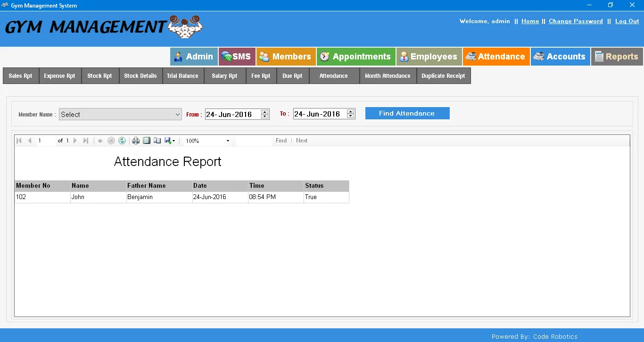Click the Gym Management bodybuilder logo

coord(185,26)
